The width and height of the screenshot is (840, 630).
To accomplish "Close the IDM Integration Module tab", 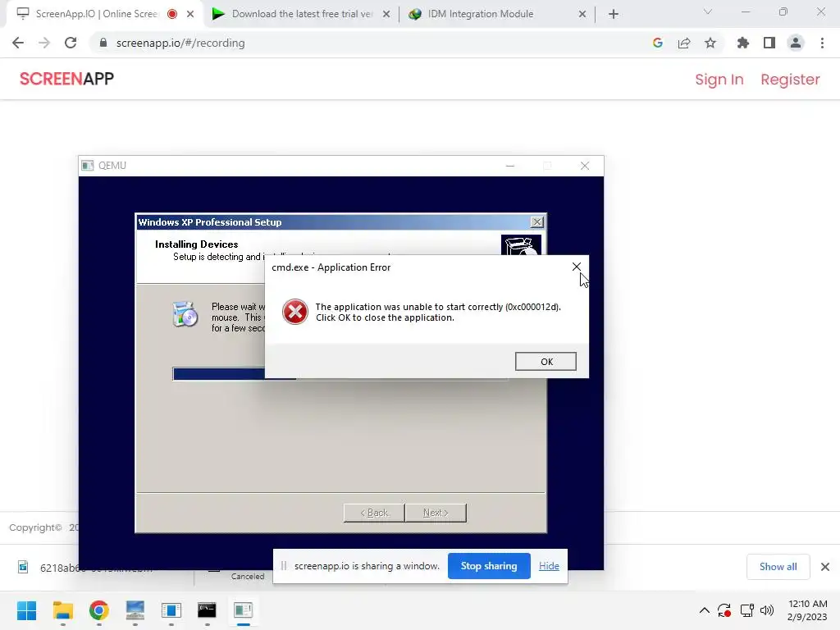I will click(x=582, y=14).
